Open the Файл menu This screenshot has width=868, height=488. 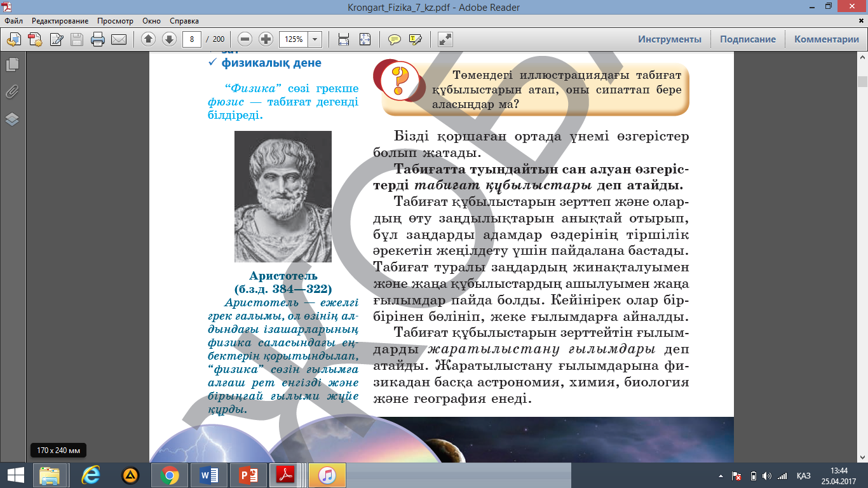(14, 21)
